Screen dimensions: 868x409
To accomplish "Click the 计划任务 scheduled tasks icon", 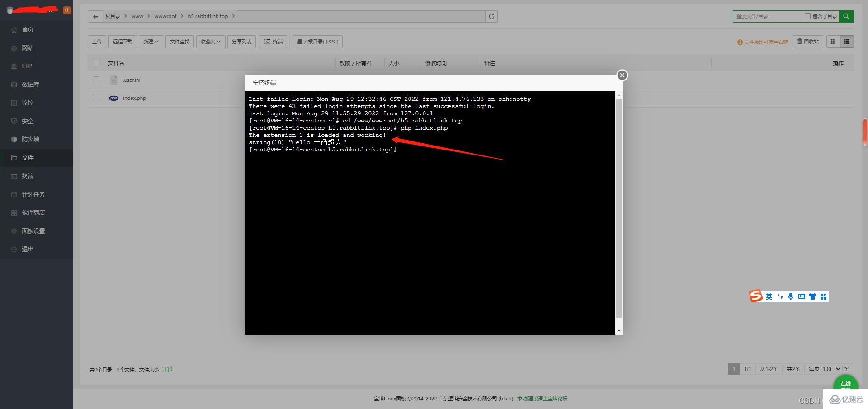I will click(14, 194).
